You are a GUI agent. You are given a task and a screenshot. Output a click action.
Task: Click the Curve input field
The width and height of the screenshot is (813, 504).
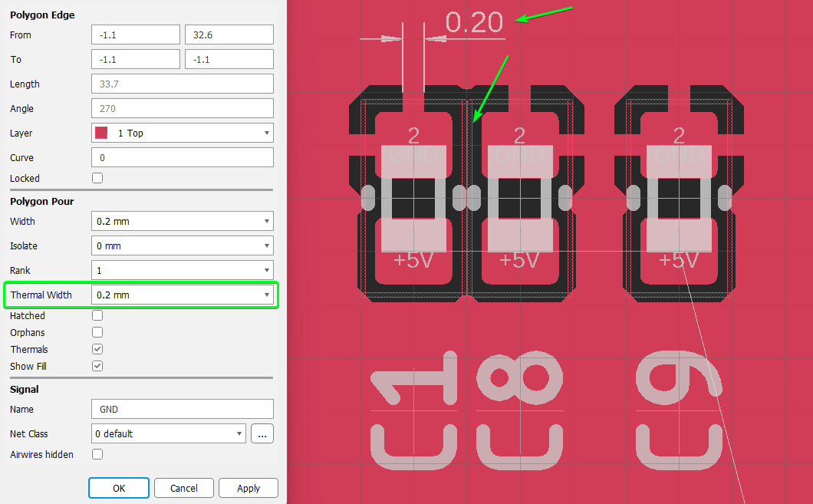coord(183,157)
